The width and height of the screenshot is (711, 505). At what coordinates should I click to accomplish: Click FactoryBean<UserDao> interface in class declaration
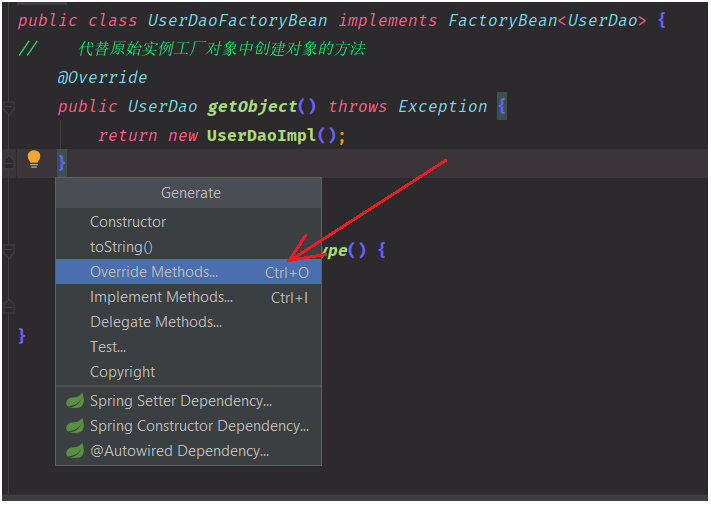[x=547, y=21]
